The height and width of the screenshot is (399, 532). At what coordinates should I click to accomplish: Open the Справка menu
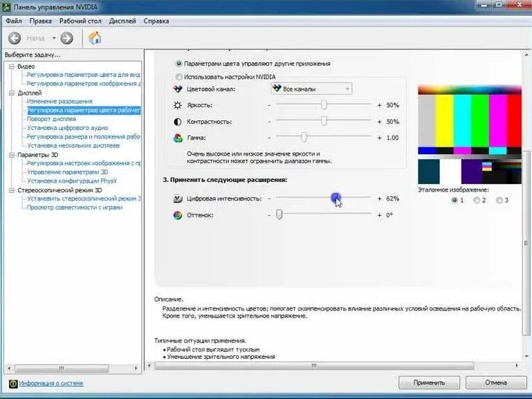click(156, 21)
